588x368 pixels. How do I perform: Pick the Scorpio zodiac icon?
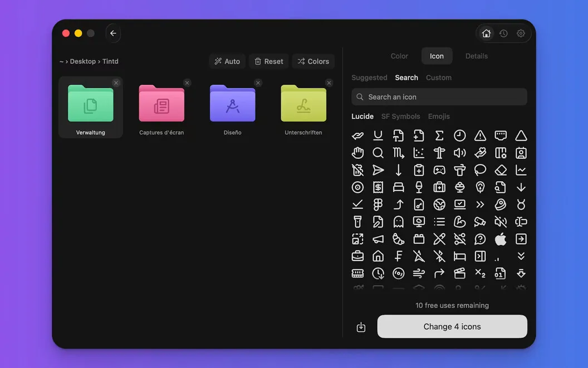(398, 153)
